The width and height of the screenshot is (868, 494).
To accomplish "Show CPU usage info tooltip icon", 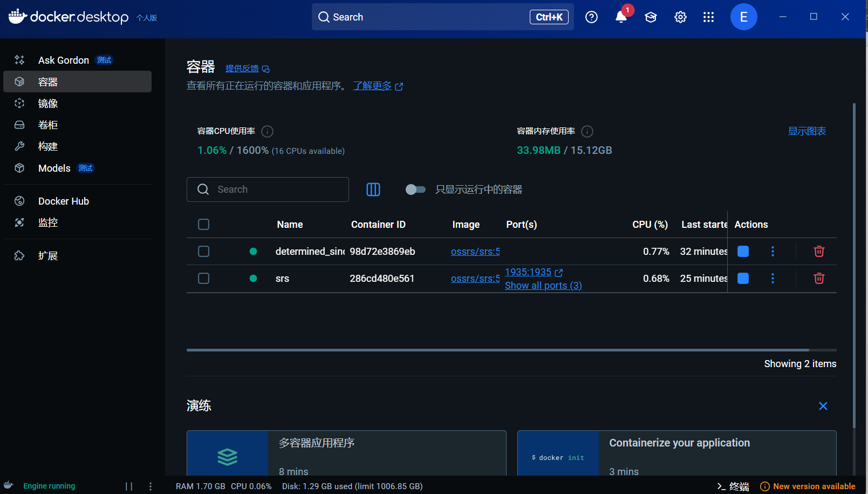I will coord(267,131).
